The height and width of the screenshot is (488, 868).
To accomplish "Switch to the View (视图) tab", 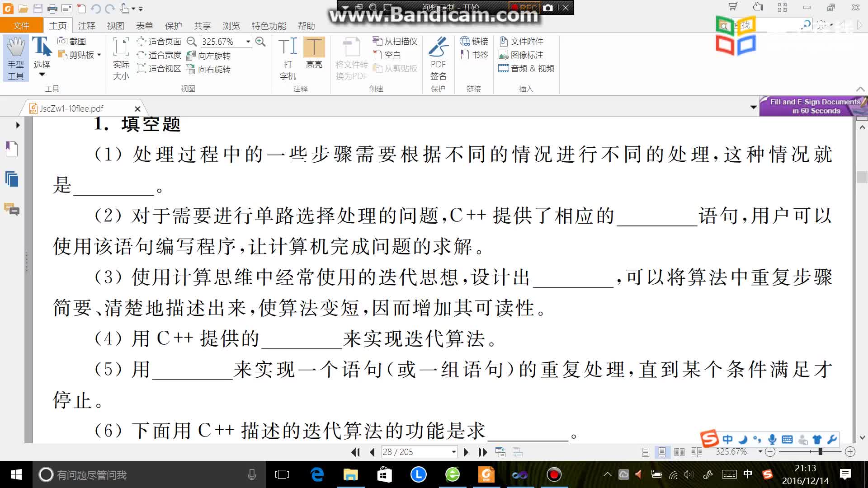I will click(116, 26).
